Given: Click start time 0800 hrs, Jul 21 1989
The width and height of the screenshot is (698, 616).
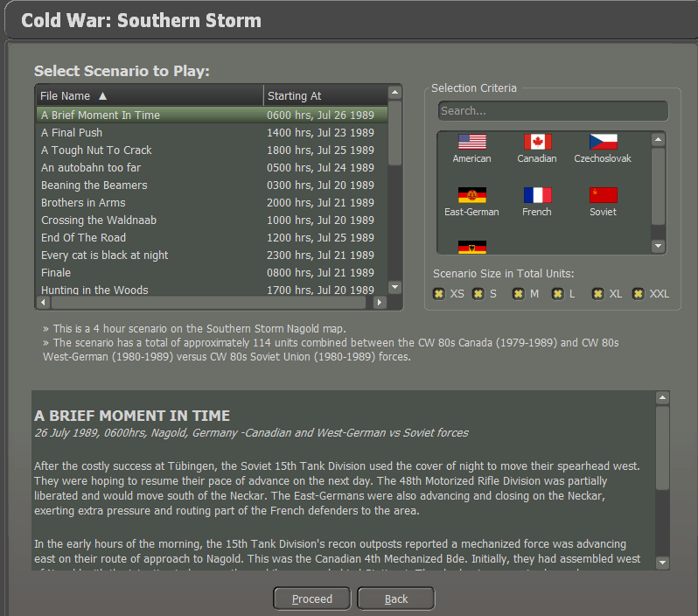Looking at the screenshot, I should pyautogui.click(x=320, y=273).
